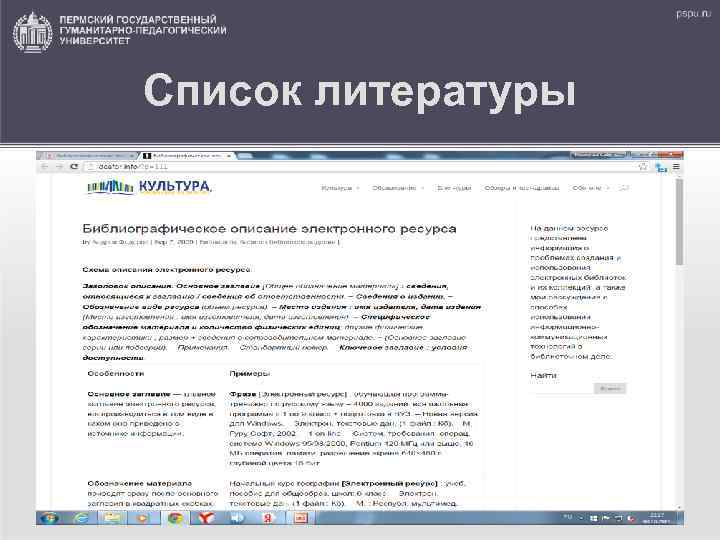Screen dimensions: 720x540
Task: Click the taskbar clock
Action: pyautogui.click(x=657, y=518)
